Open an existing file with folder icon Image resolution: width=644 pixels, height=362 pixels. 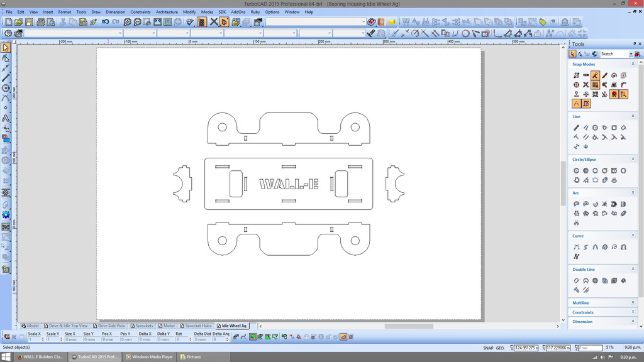click(x=18, y=22)
